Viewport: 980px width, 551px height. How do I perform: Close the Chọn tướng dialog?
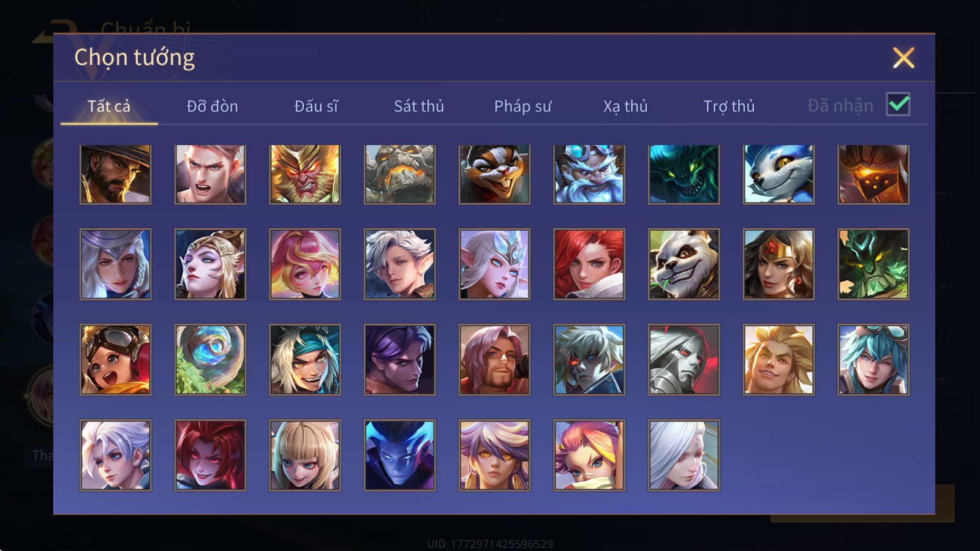point(903,58)
